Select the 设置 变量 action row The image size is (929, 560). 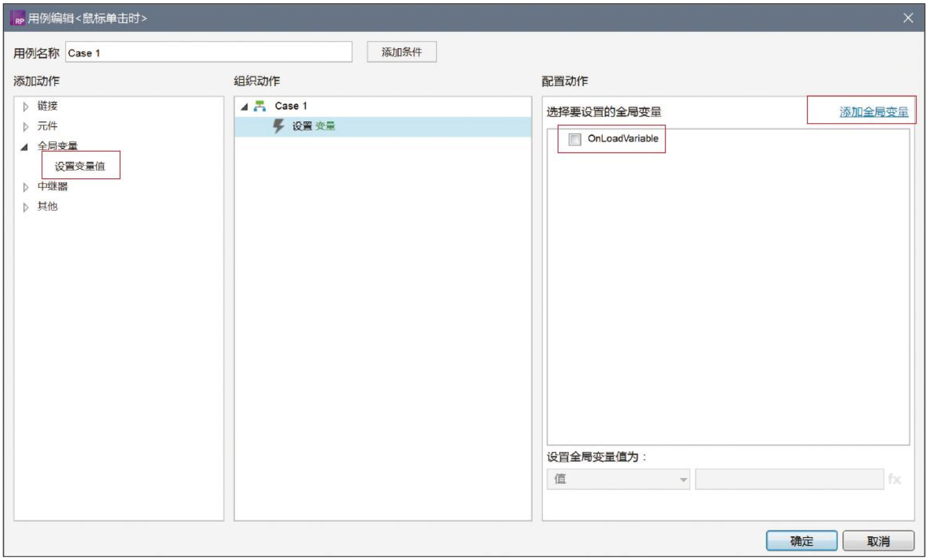(383, 127)
